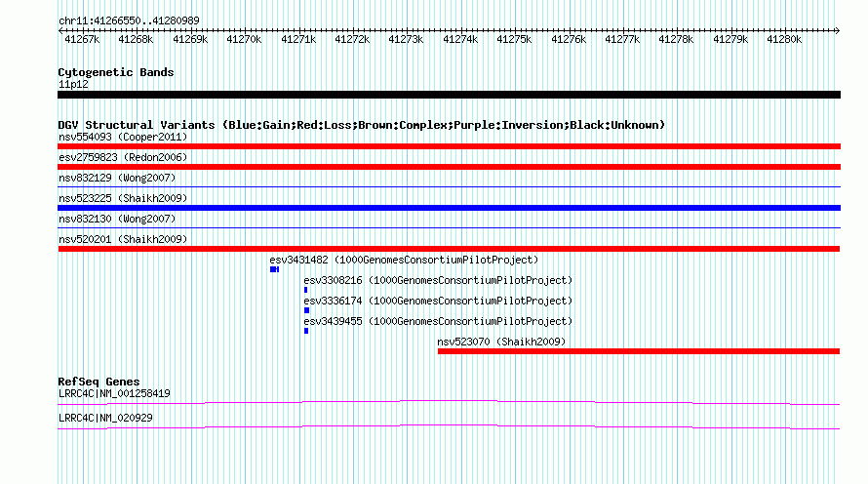
Task: Click the 41280k ruler tick label
Action: (x=784, y=39)
